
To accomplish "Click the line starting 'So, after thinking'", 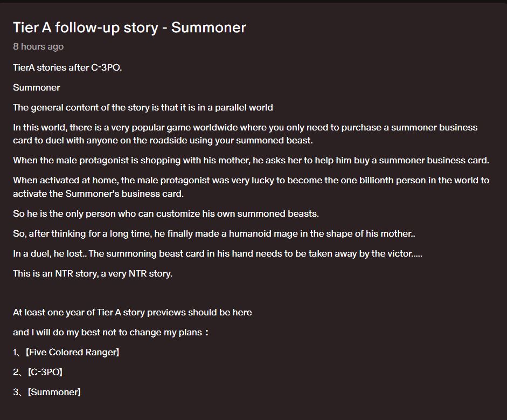I will click(x=214, y=233).
